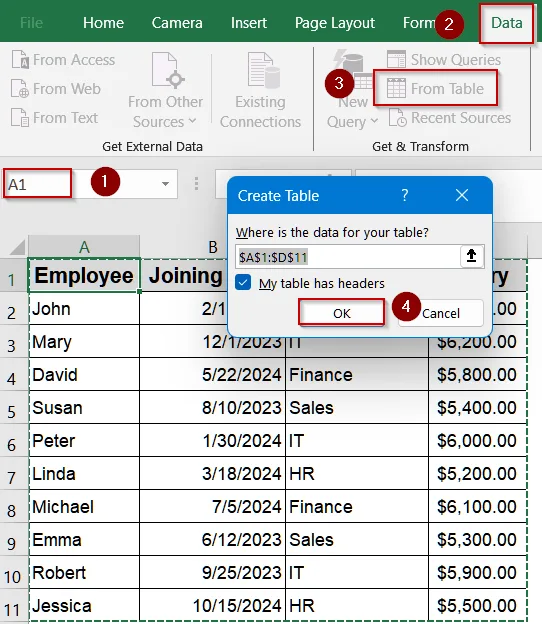Click Cancel in Create Table dialog
The width and height of the screenshot is (542, 624).
point(441,313)
